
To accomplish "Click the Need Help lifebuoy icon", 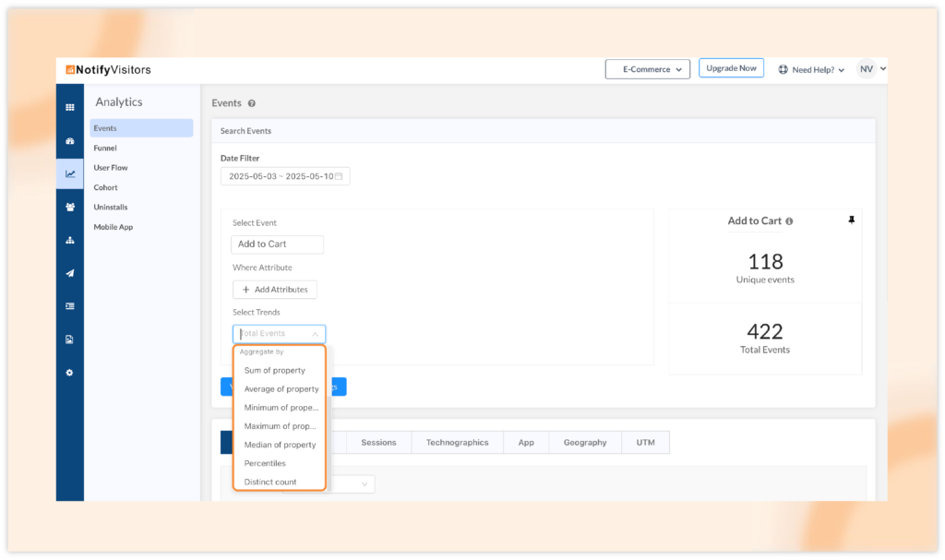I will coord(783,69).
